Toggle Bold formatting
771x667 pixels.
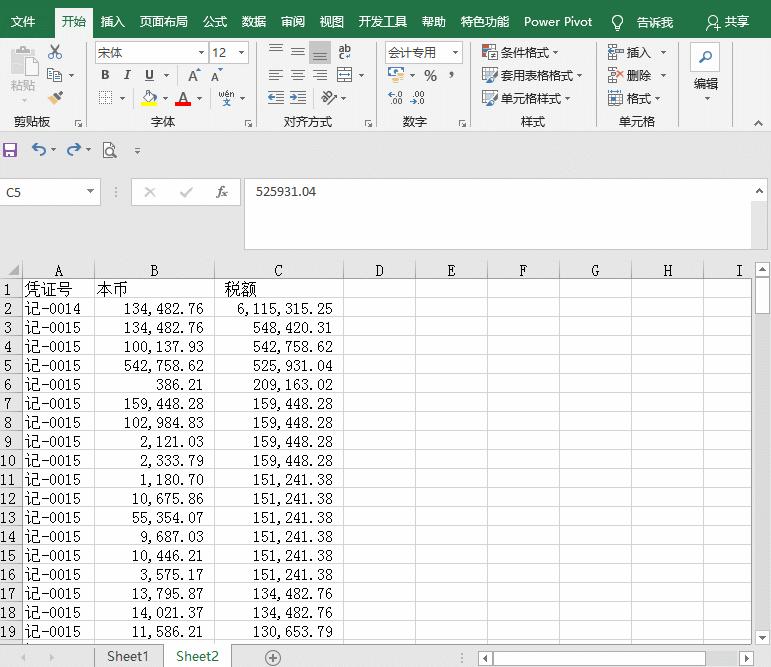[x=105, y=75]
